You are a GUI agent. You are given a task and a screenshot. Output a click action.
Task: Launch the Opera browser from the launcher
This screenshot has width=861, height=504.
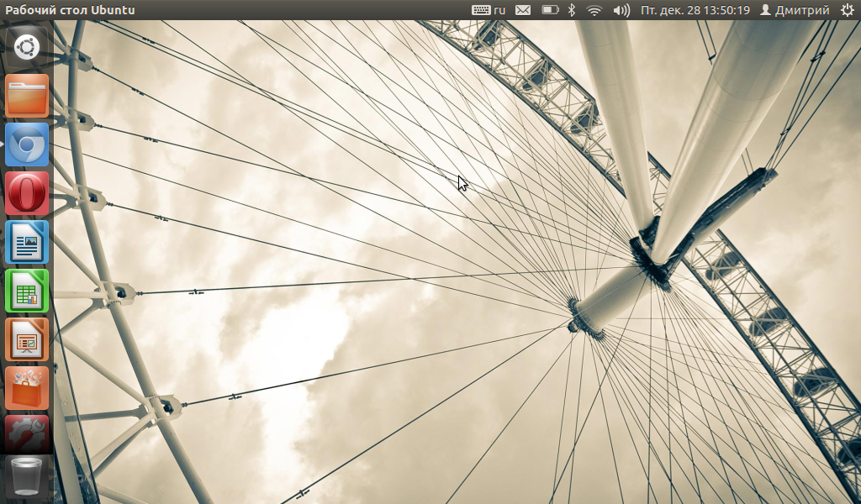click(27, 193)
